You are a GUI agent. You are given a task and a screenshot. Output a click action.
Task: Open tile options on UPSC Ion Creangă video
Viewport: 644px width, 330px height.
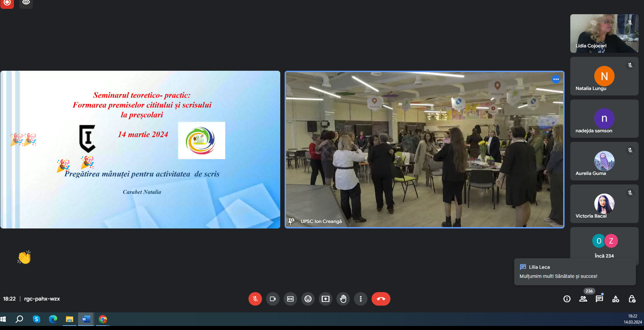tap(556, 79)
